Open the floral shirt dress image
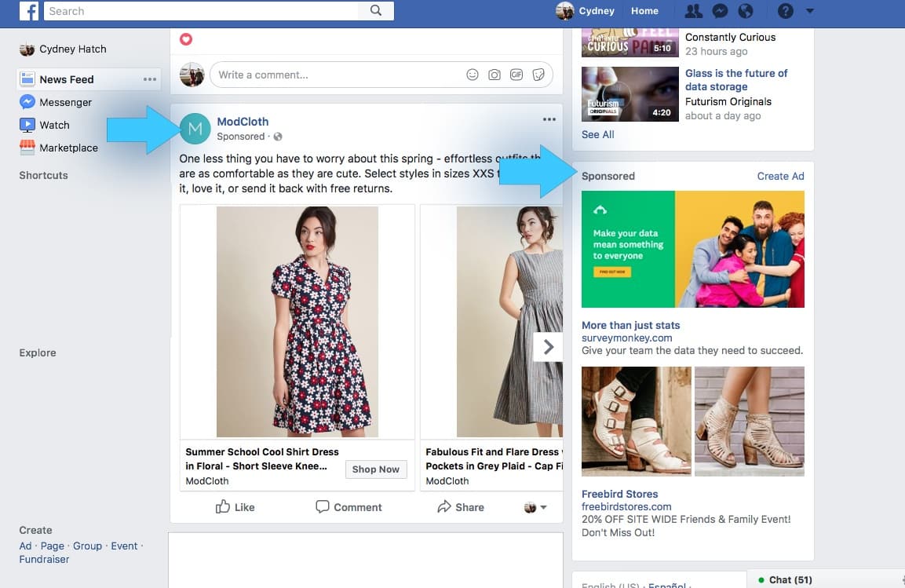 click(x=297, y=321)
